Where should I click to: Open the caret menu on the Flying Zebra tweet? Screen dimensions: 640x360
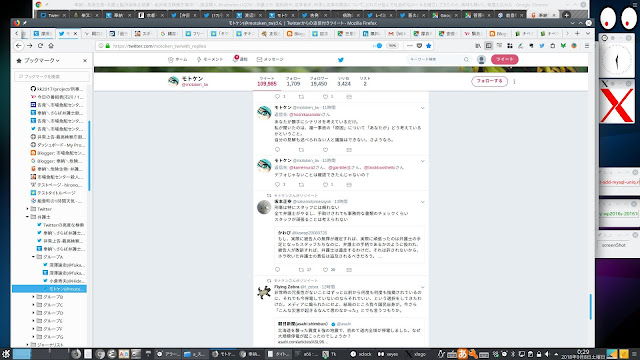tap(422, 287)
